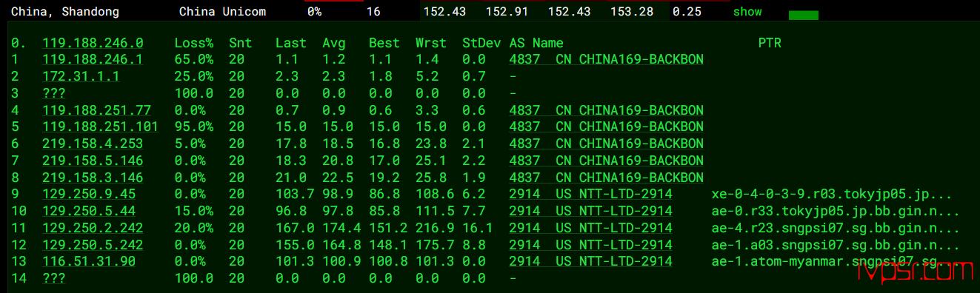Open hop 2 IP 172.31.1.1
The image size is (980, 293).
(x=81, y=76)
